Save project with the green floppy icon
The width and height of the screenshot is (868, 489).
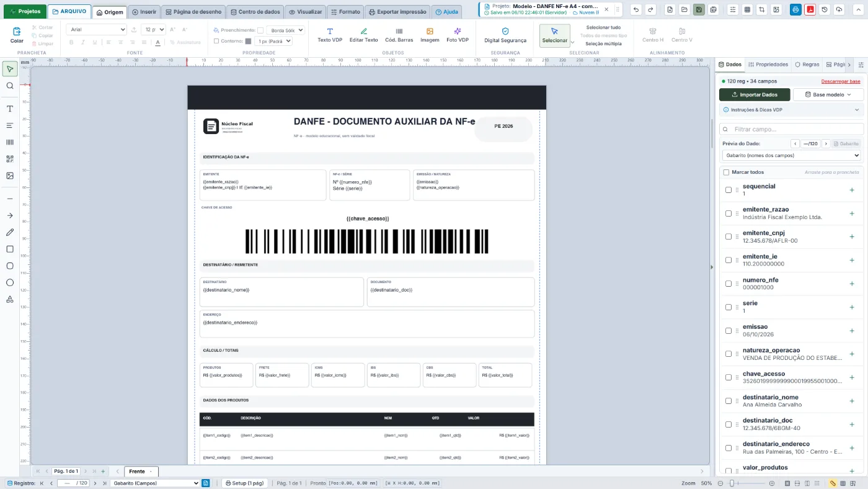699,9
